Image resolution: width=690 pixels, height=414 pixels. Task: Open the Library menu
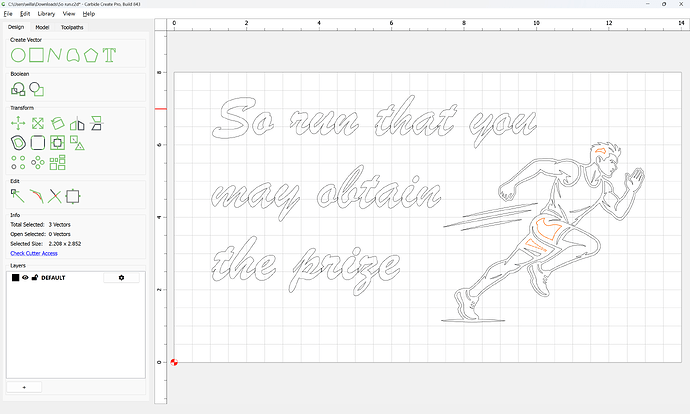pyautogui.click(x=46, y=14)
